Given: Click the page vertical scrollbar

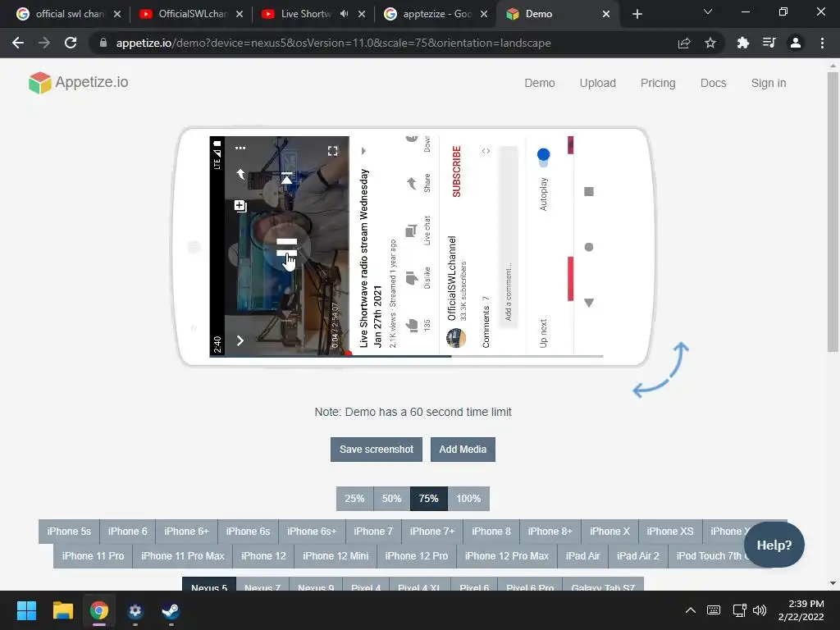Looking at the screenshot, I should click(833, 212).
